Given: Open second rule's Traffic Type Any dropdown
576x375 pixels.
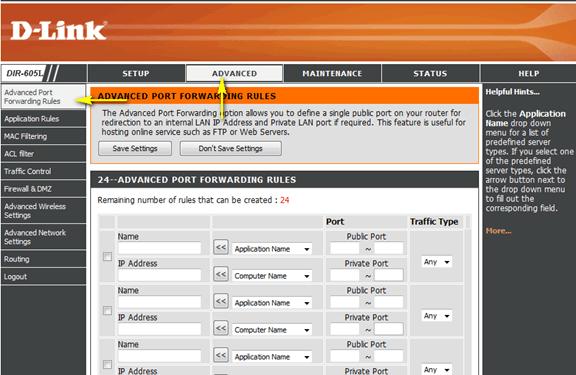Looking at the screenshot, I should click(x=436, y=316).
